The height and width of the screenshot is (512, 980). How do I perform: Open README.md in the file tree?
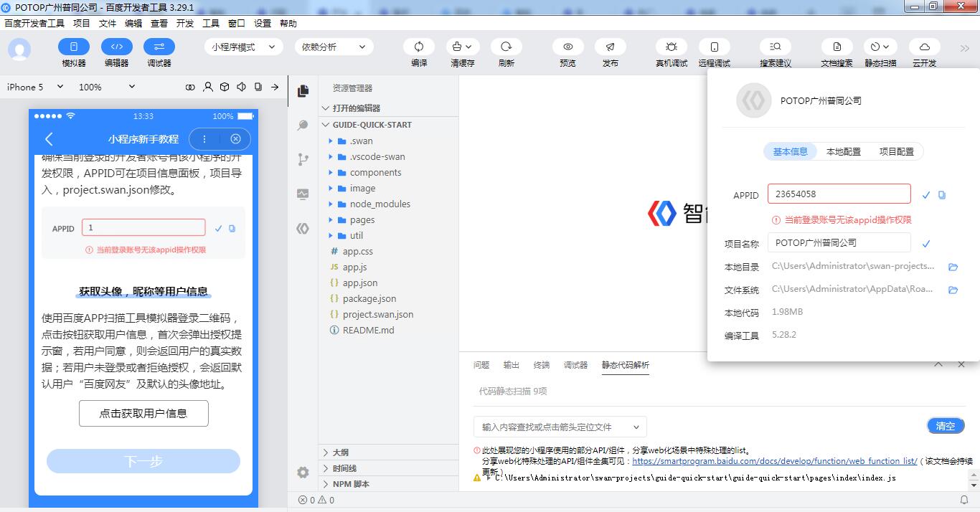388,330
